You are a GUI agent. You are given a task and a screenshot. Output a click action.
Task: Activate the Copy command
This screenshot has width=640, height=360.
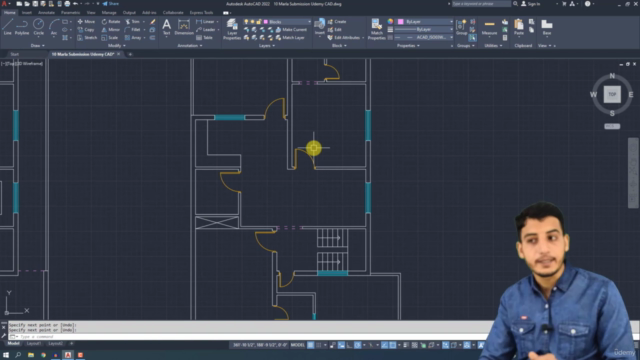(86, 29)
